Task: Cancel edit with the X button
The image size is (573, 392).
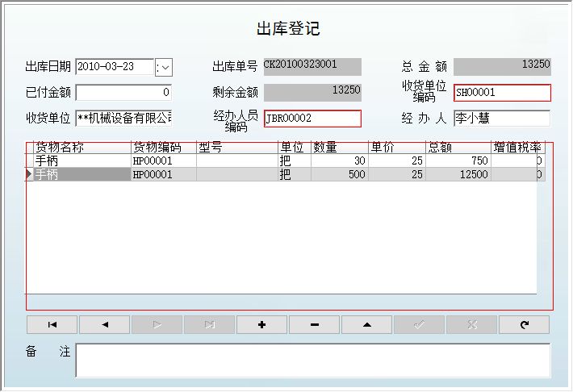Action: point(471,325)
